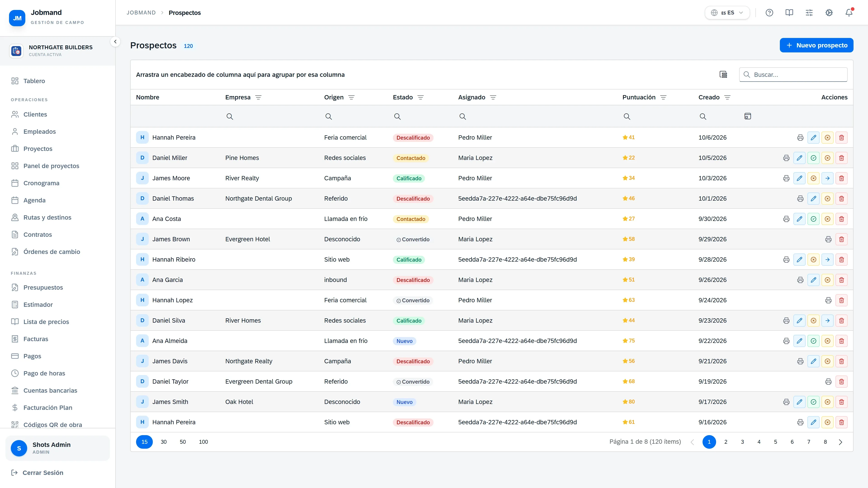Convert James Moore using the arrow icon
Image resolution: width=868 pixels, height=488 pixels.
pos(828,178)
